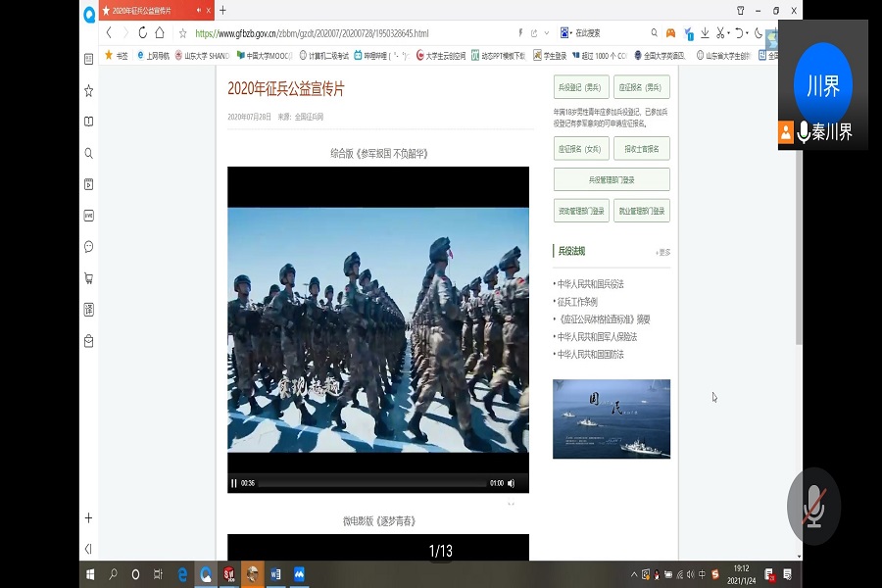
Task: Open the browser home page icon
Action: pyautogui.click(x=160, y=32)
